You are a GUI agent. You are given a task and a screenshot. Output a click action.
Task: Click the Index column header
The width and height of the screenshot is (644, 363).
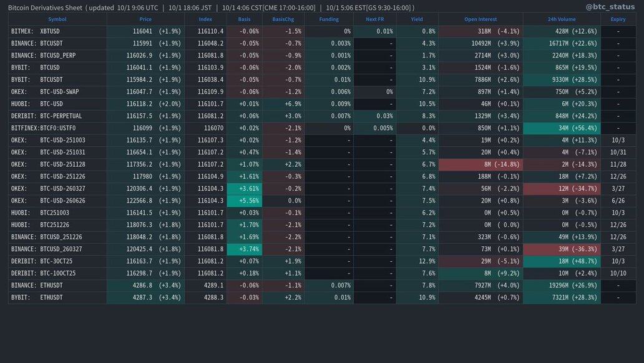205,19
